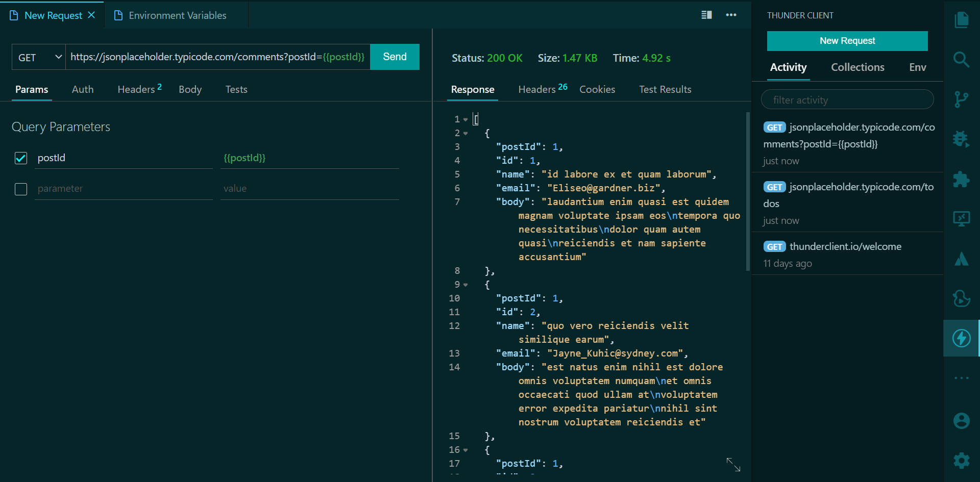Viewport: 980px width, 482px height.
Task: Click the Jayne_Kuhic@sydney.com email value
Action: [x=615, y=353]
